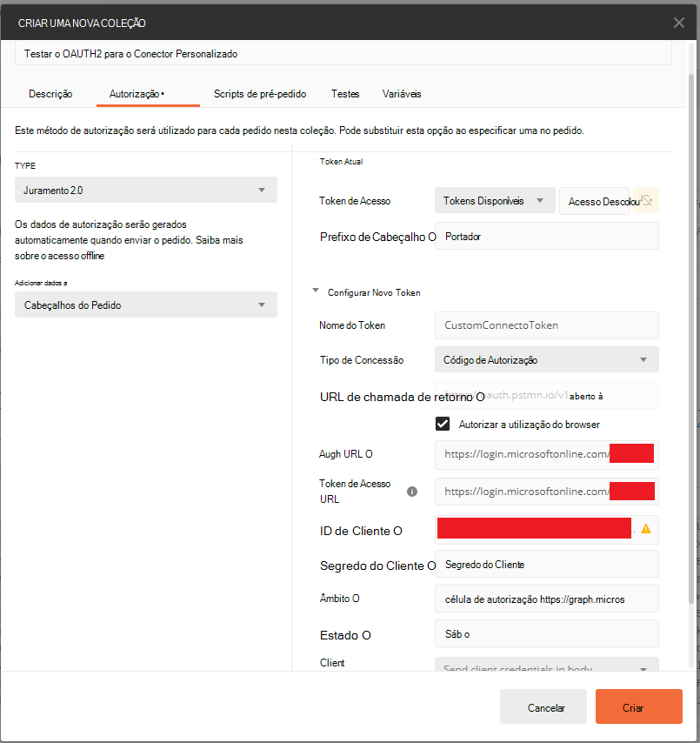The width and height of the screenshot is (700, 743).
Task: Open the TYPE dropdown showing Juramento 2.0
Action: [146, 190]
